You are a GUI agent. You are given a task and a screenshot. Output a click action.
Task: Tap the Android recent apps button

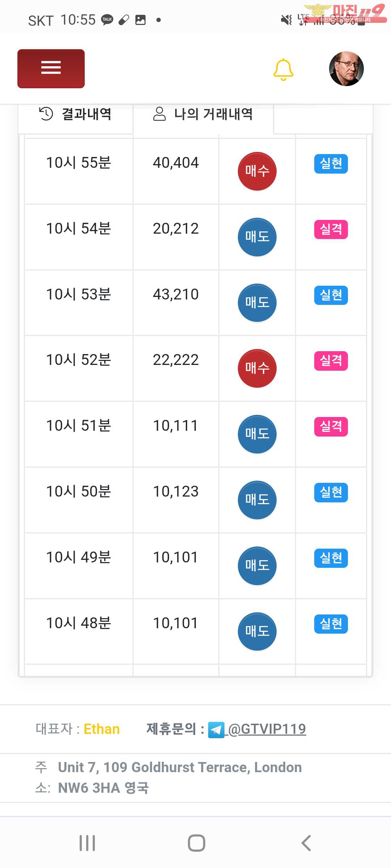pos(87,843)
